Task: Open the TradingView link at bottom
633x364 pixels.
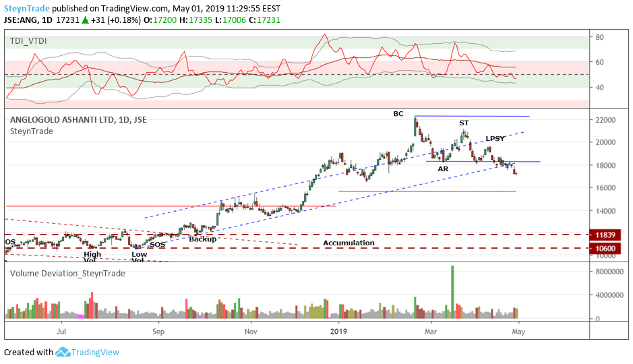Action: point(95,353)
